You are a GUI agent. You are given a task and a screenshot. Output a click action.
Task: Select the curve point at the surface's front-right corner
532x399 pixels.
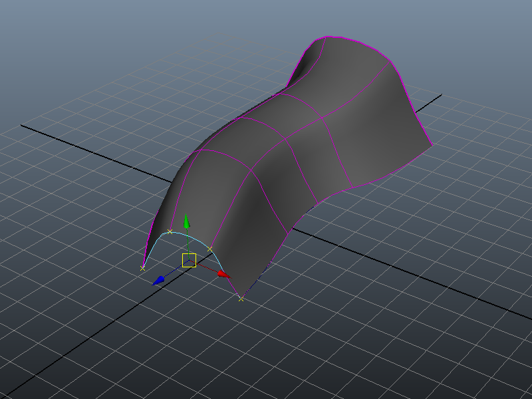pos(241,299)
